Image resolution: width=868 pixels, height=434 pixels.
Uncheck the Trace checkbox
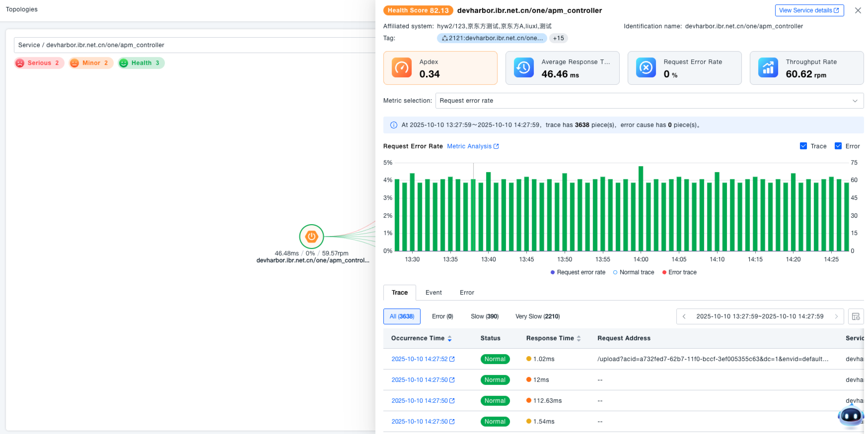(803, 146)
